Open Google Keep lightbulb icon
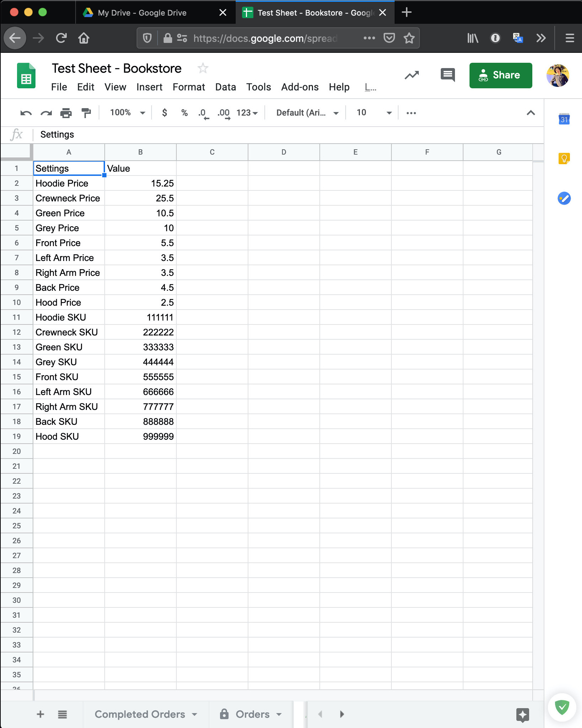The height and width of the screenshot is (728, 582). (x=564, y=159)
